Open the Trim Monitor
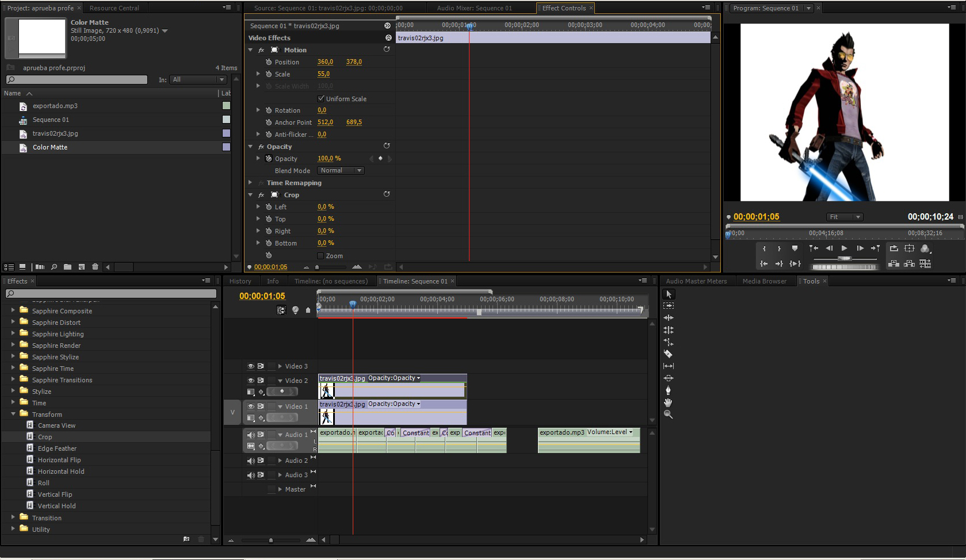966x560 pixels. click(925, 264)
